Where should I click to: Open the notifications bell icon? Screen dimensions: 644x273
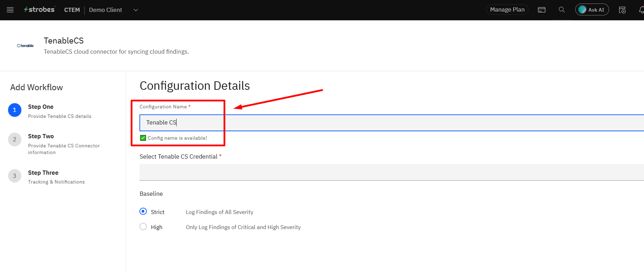pyautogui.click(x=641, y=10)
